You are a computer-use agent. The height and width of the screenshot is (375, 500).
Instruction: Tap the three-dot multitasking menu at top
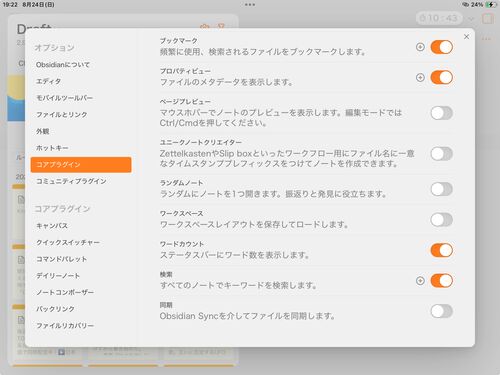click(x=250, y=5)
